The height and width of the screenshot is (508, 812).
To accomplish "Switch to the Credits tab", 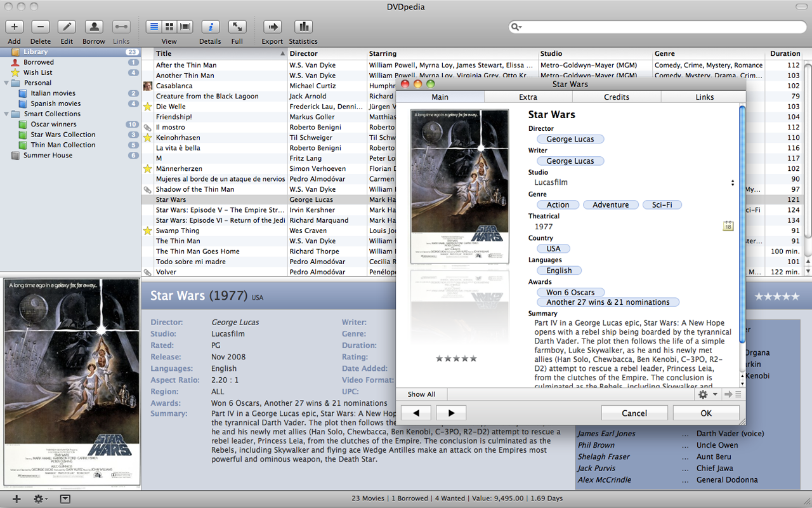I will click(616, 97).
